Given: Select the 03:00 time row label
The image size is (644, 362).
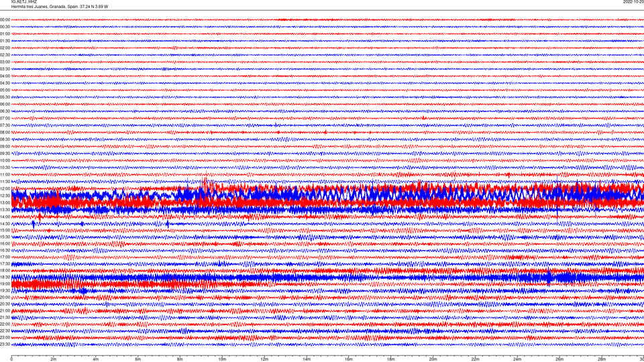Looking at the screenshot, I should coord(5,62).
